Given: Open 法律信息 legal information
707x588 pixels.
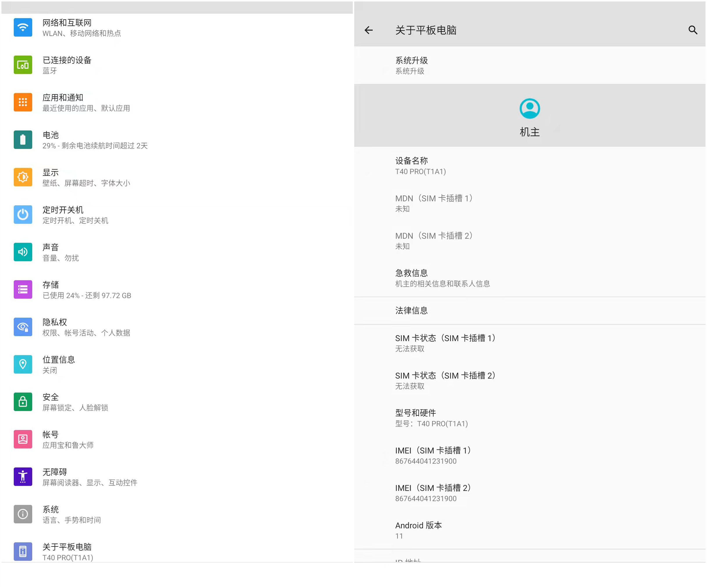Looking at the screenshot, I should [x=530, y=311].
